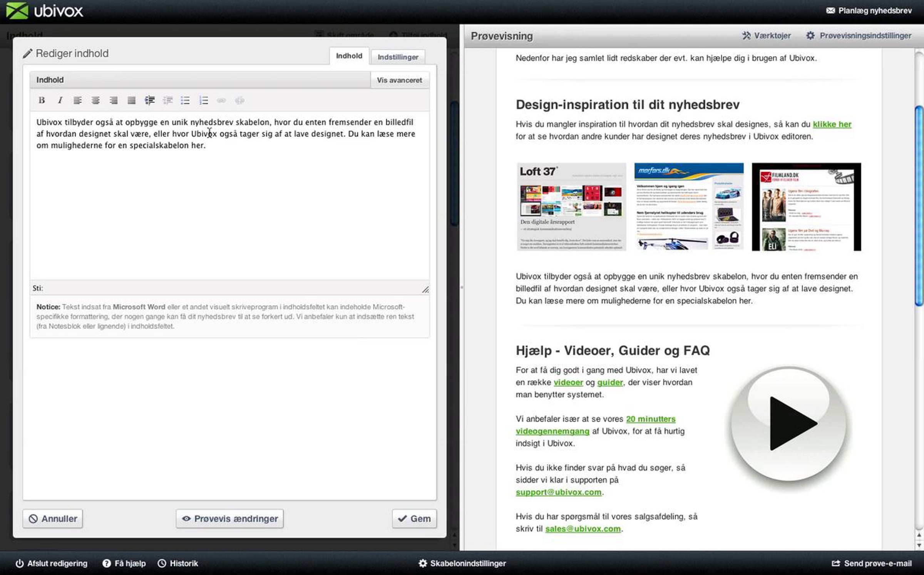
Task: Save the content with Gem
Action: point(414,519)
